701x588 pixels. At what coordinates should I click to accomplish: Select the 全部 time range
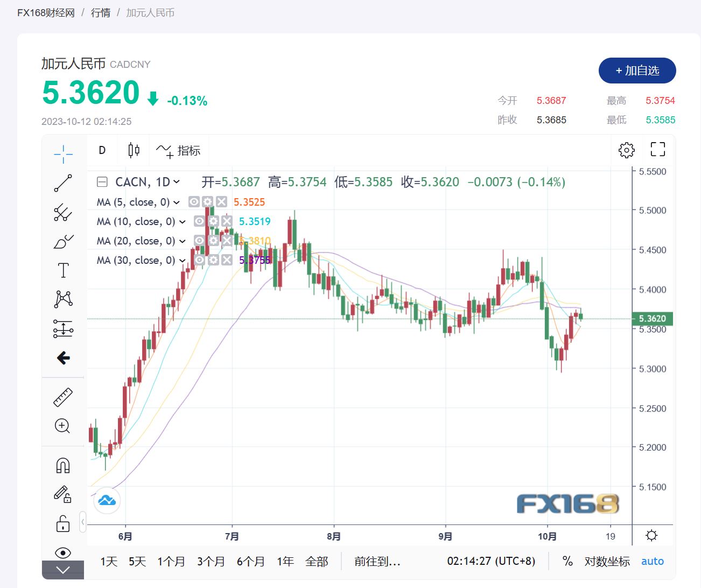(317, 561)
